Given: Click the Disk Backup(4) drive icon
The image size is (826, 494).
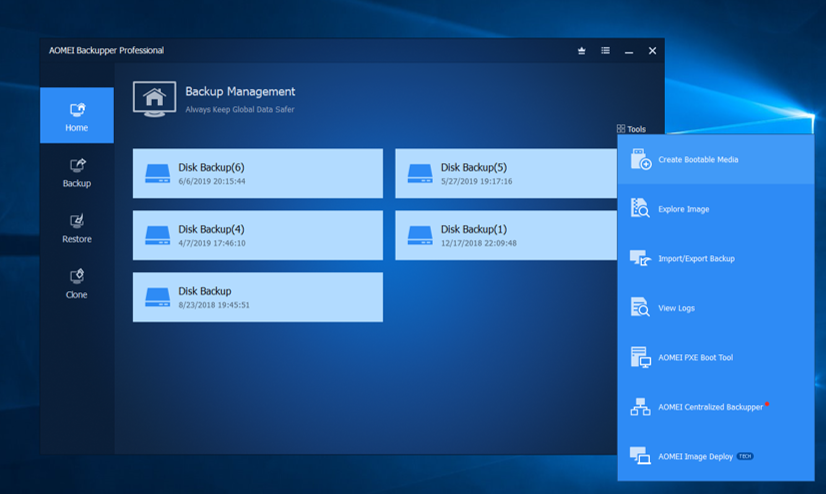Looking at the screenshot, I should tap(157, 235).
